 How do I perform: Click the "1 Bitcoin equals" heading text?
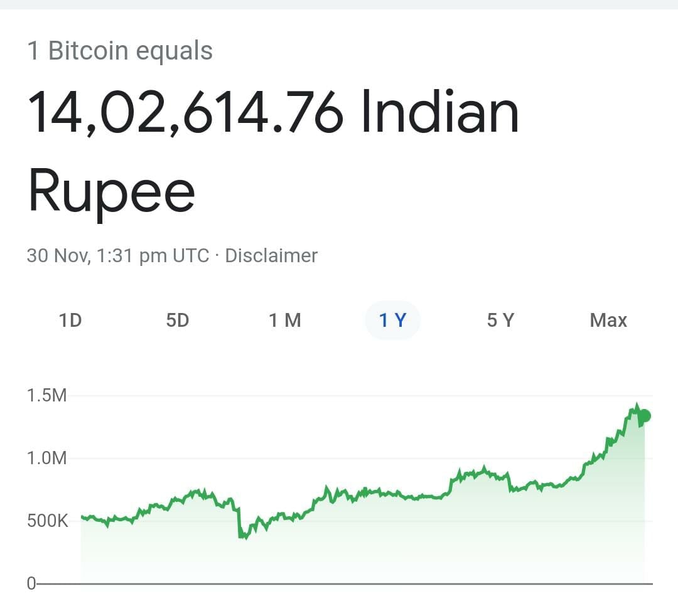pos(120,51)
